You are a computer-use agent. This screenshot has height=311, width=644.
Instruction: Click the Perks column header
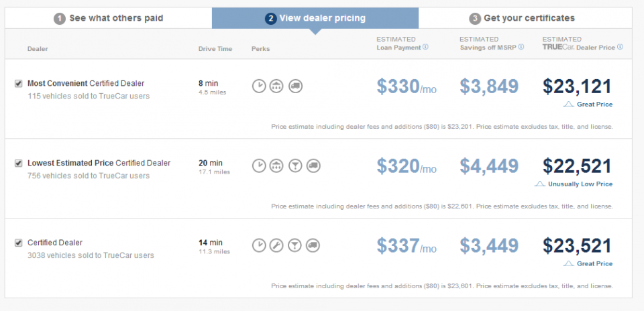pyautogui.click(x=261, y=49)
